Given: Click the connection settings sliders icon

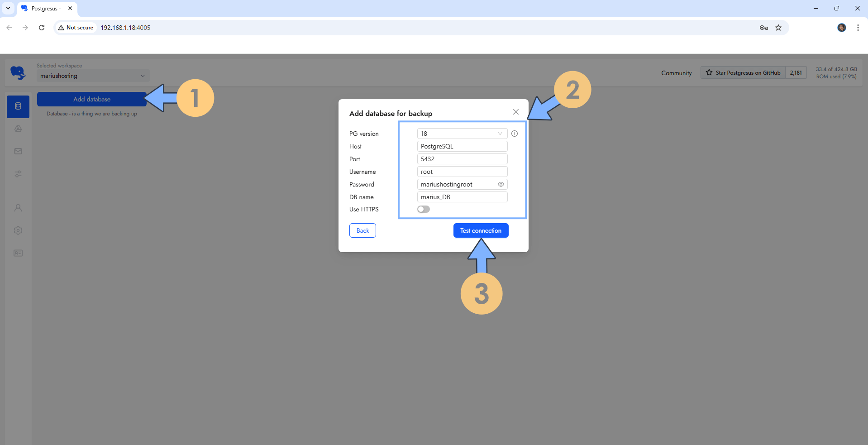Looking at the screenshot, I should 18,174.
